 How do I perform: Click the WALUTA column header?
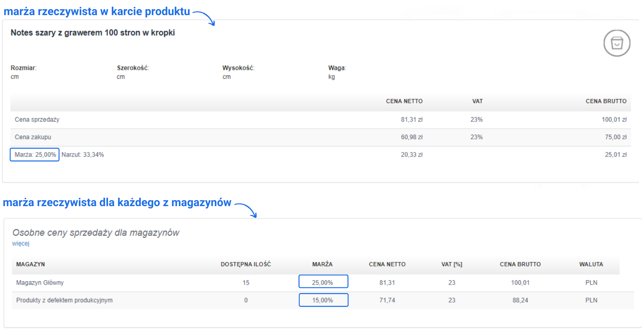591,264
